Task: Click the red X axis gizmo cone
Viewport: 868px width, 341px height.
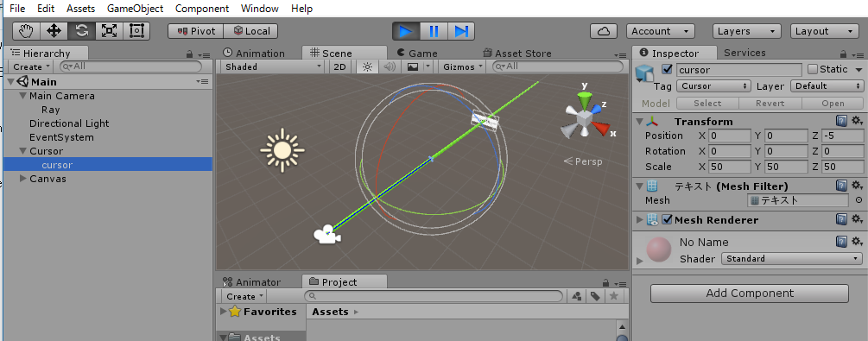Action: pyautogui.click(x=601, y=129)
